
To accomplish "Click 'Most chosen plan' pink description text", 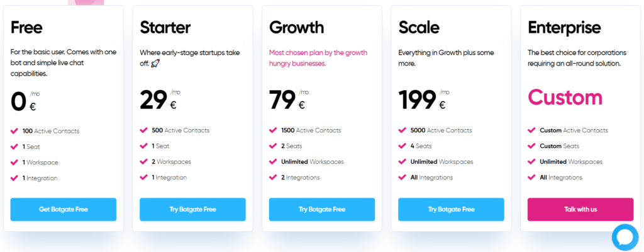I will tap(318, 58).
